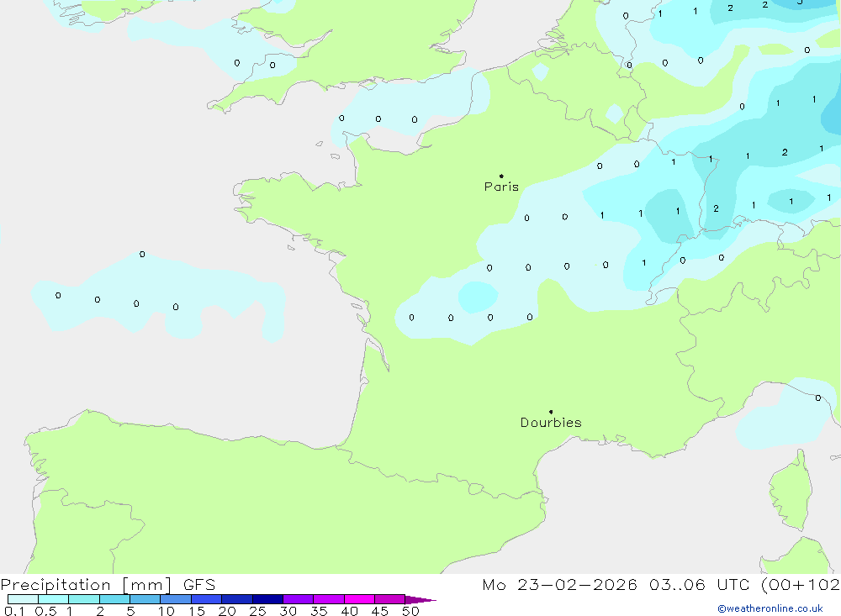Click the 'Precipitation [mm]' title text

point(87,585)
